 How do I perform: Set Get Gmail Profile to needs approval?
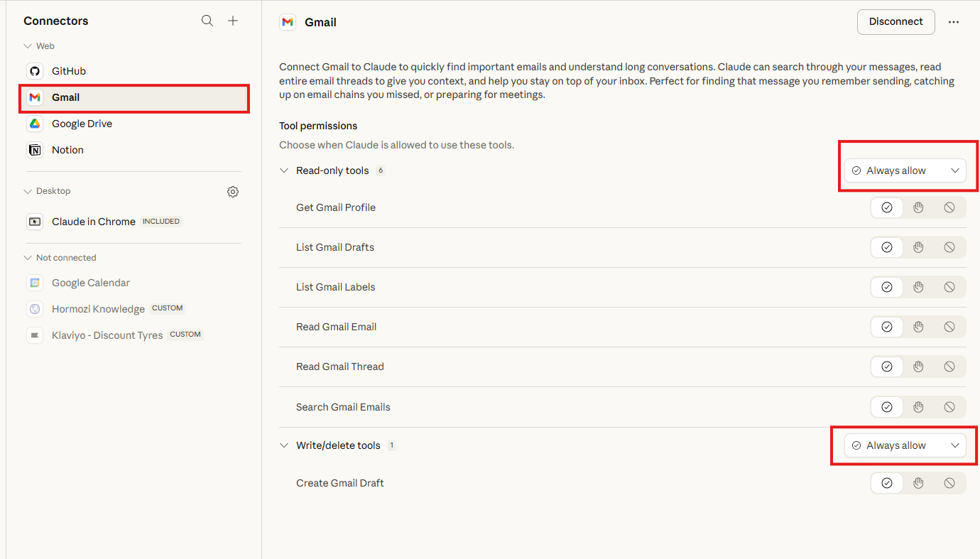[918, 207]
